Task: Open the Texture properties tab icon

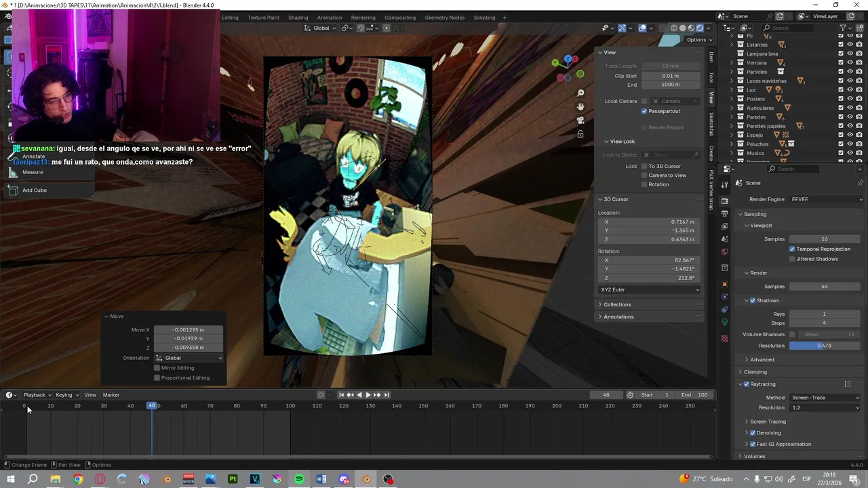Action: click(724, 338)
